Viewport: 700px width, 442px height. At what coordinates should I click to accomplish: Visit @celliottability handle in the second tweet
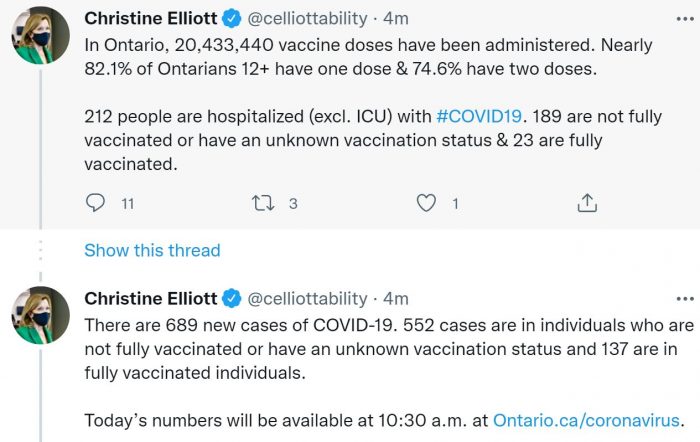[307, 298]
